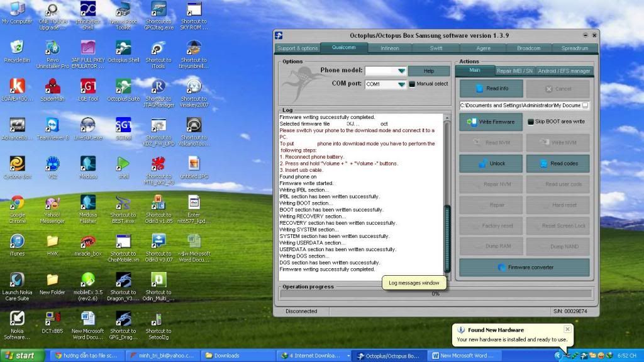The image size is (644, 362).
Task: Open Nexus Root Toolkit desktop icon
Action: 123,16
